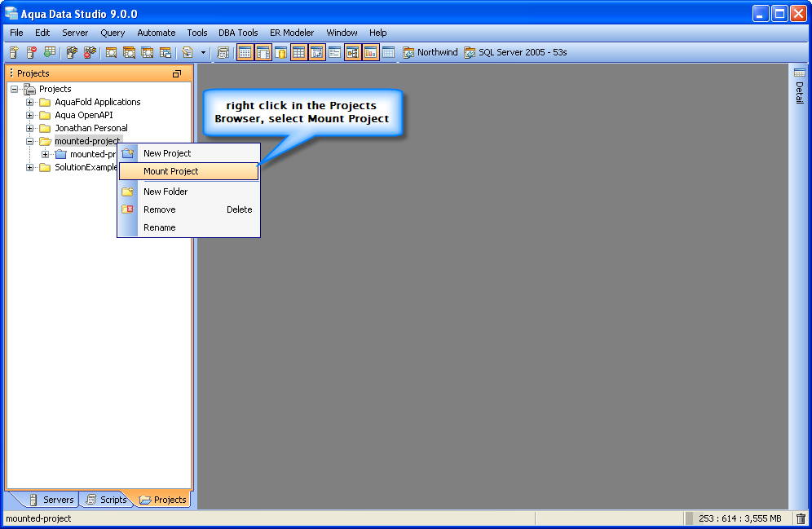Click the Northwind connection icon
This screenshot has width=812, height=529.
(x=408, y=52)
